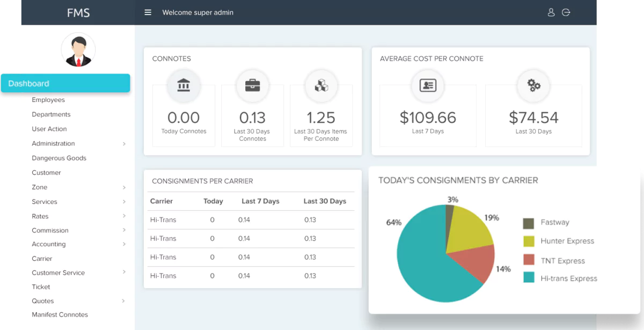Click the hamburger menu icon
Viewport: 644px width, 330px height.
[x=148, y=12]
